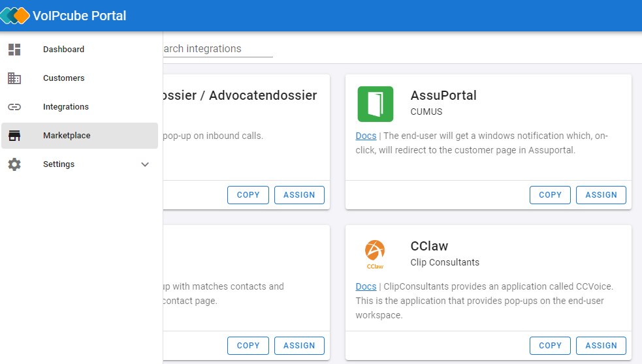Click the Integrations link icon
The height and width of the screenshot is (364, 642).
click(x=14, y=107)
